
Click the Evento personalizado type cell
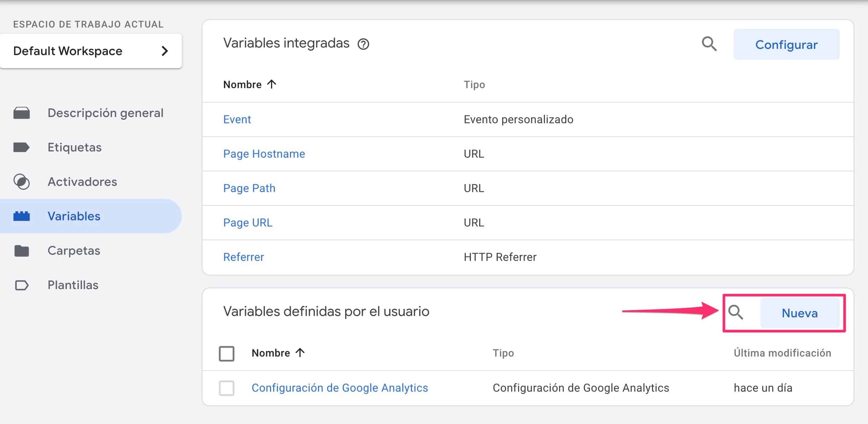[x=518, y=119]
